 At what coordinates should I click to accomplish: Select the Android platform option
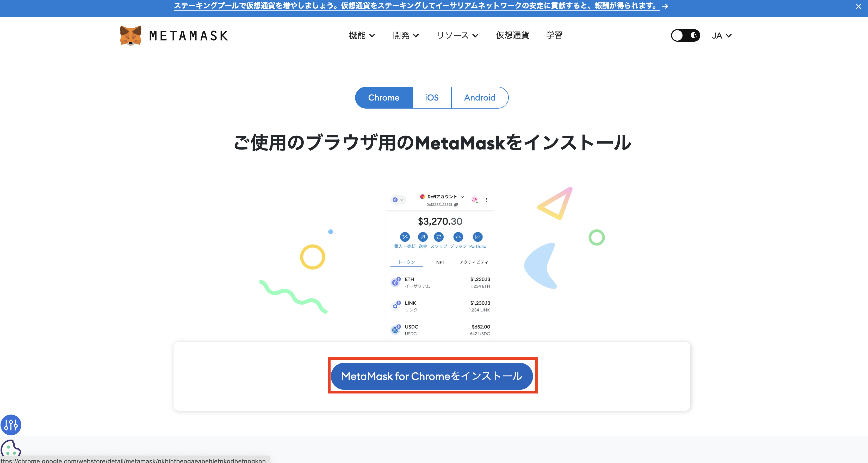(x=480, y=98)
